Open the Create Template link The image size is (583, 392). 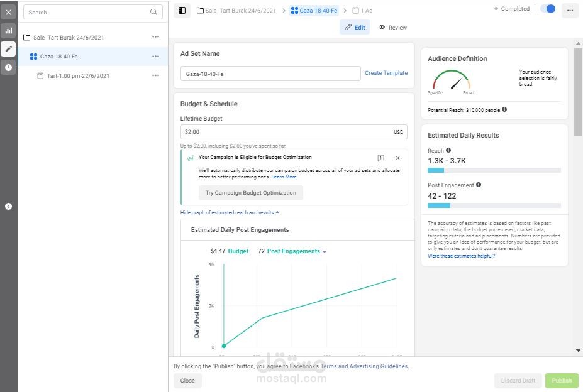pyautogui.click(x=386, y=73)
